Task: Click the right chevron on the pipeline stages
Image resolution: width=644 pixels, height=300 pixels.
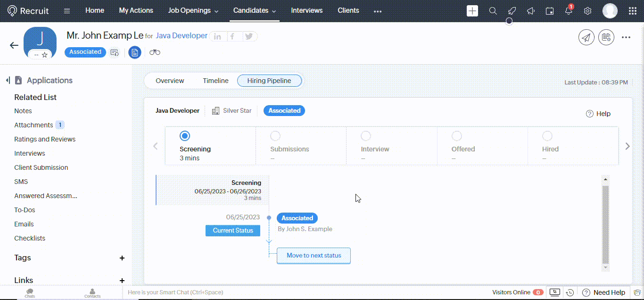Action: [627, 146]
